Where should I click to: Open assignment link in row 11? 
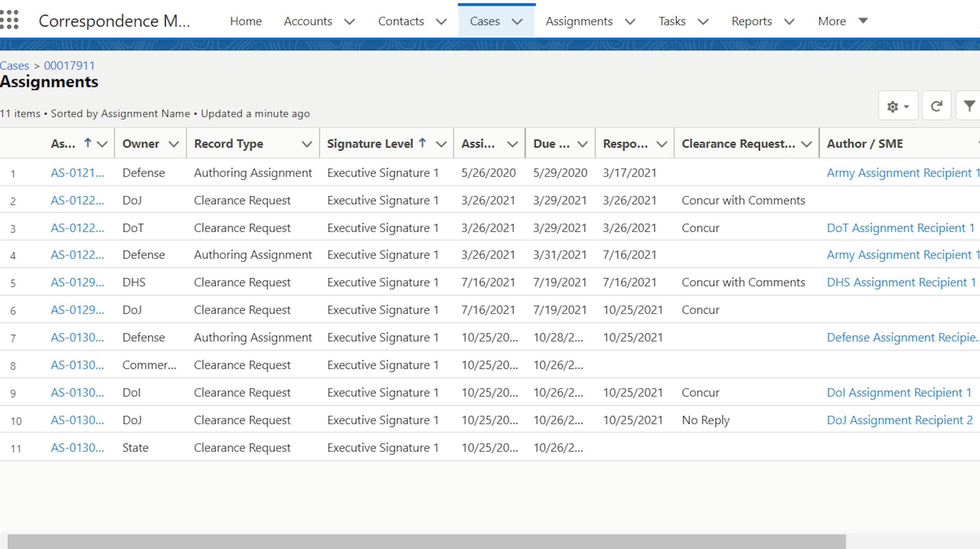(x=77, y=448)
